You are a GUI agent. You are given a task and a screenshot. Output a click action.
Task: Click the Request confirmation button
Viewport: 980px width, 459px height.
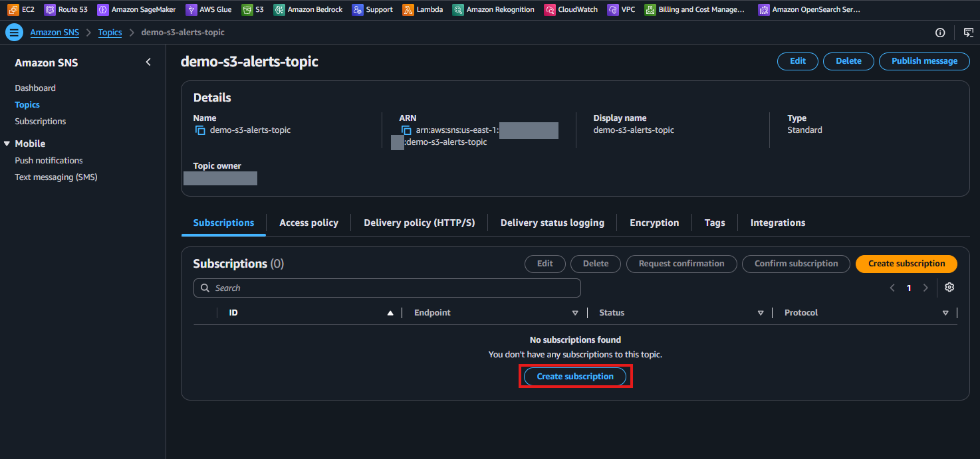point(681,264)
